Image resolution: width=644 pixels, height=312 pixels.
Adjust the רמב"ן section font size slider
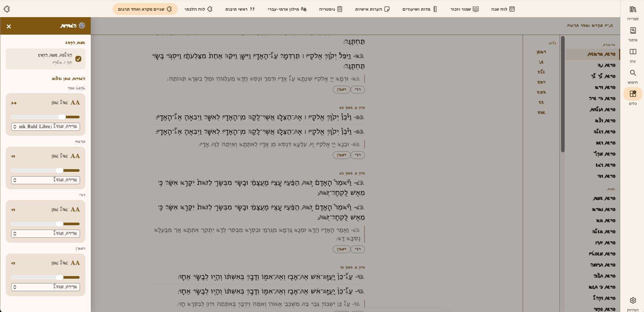(45, 277)
